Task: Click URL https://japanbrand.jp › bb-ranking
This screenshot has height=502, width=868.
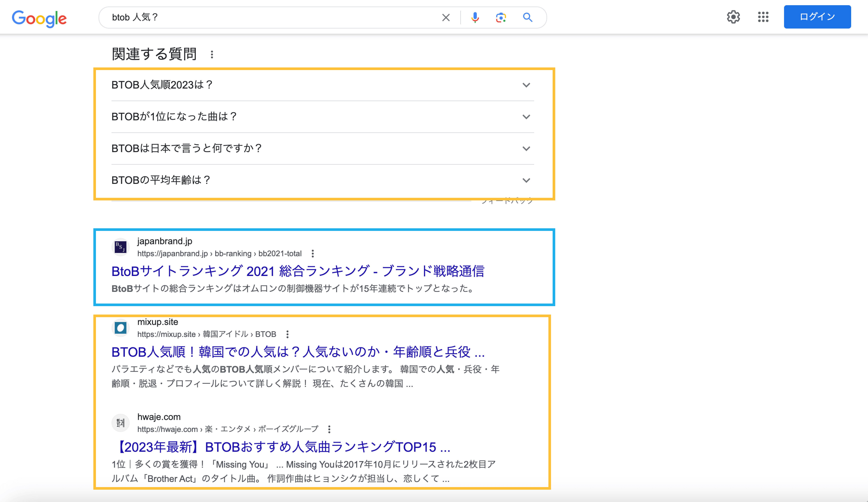Action: (x=219, y=254)
